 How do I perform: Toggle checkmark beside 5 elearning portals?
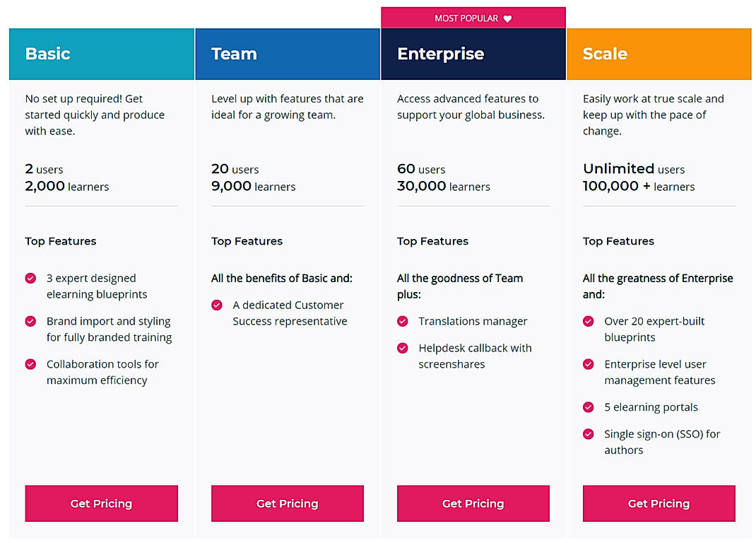pos(588,407)
